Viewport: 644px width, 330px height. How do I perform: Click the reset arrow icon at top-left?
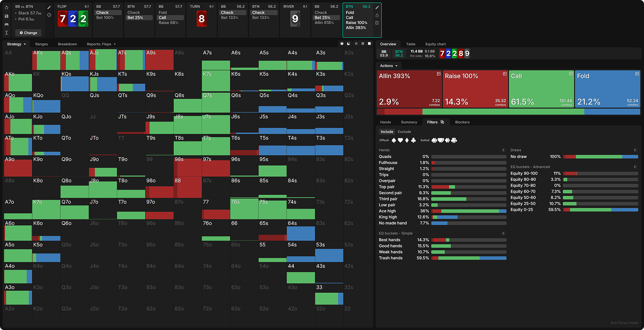[6, 8]
